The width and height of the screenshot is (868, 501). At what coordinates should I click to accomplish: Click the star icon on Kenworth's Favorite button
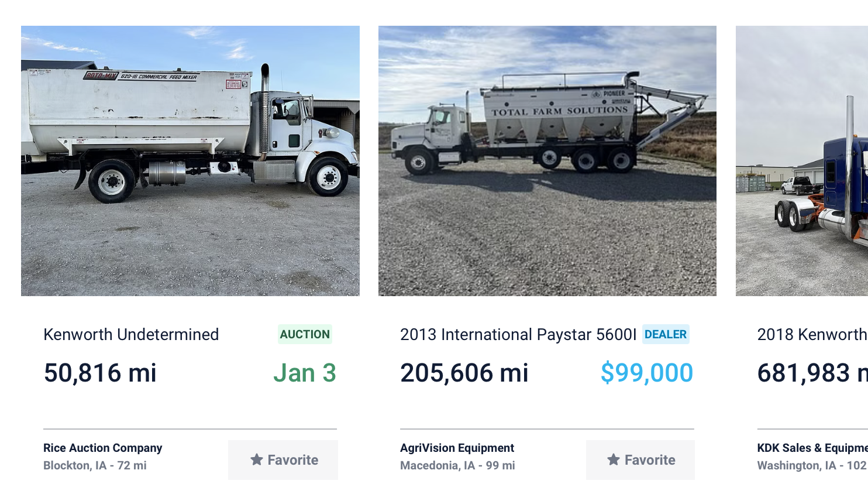[x=256, y=460]
